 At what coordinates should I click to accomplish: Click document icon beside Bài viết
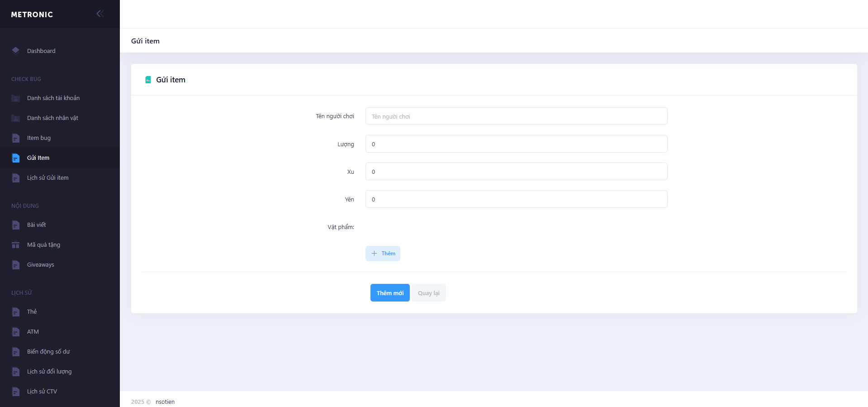(16, 225)
